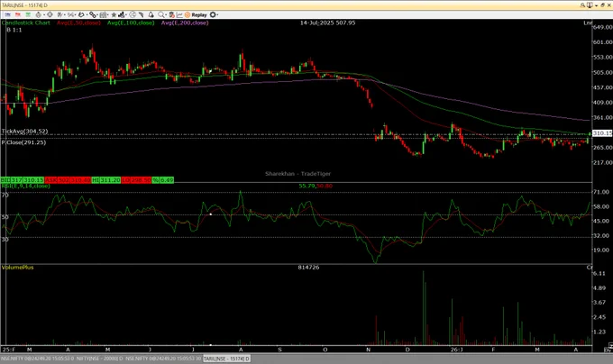The image size is (613, 364).
Task: Click the Candlestick Chart label
Action: click(26, 23)
